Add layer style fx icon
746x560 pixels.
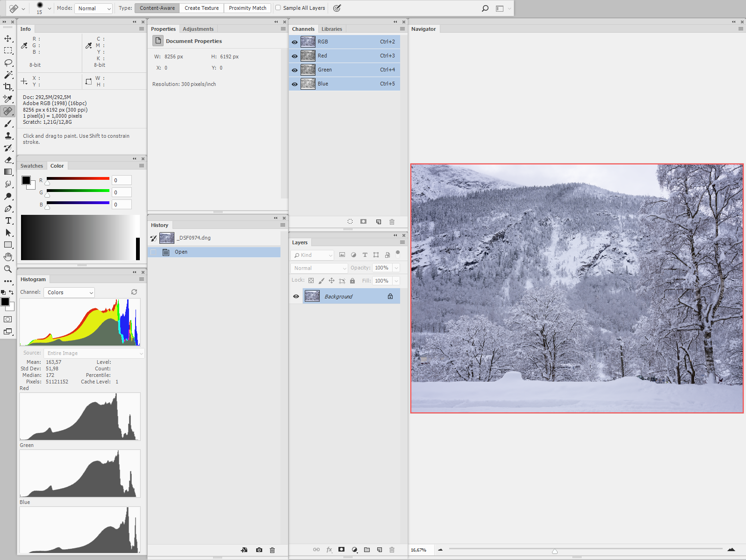[329, 550]
